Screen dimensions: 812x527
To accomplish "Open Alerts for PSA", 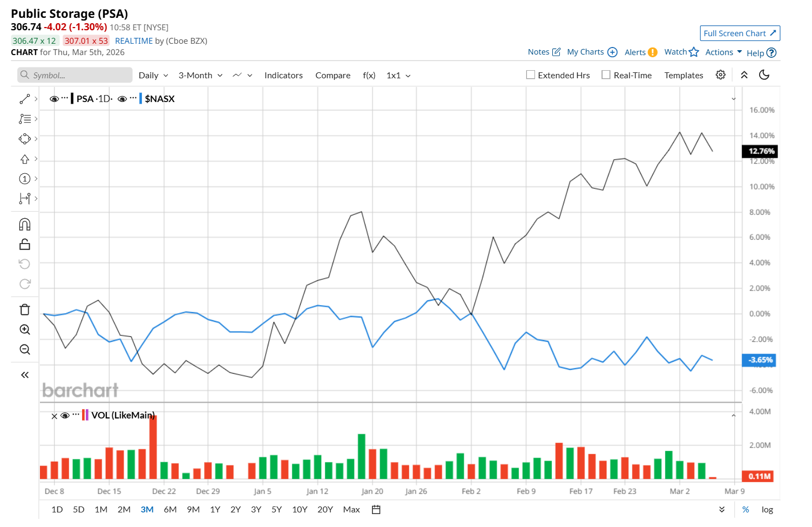I will [641, 52].
